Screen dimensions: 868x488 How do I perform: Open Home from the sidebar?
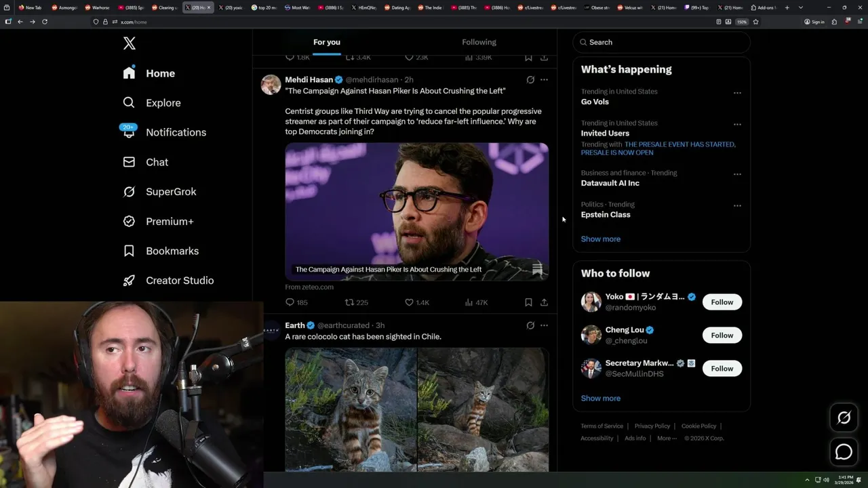[x=149, y=73]
